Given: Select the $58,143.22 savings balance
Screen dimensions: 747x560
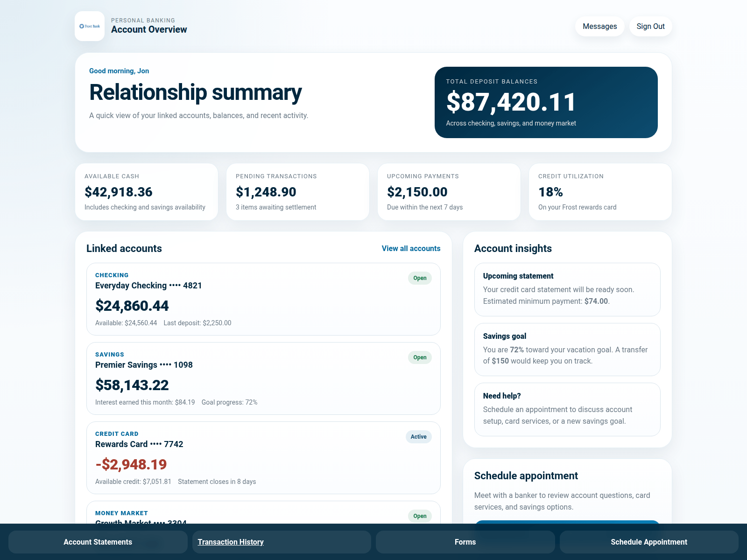Looking at the screenshot, I should (x=132, y=385).
